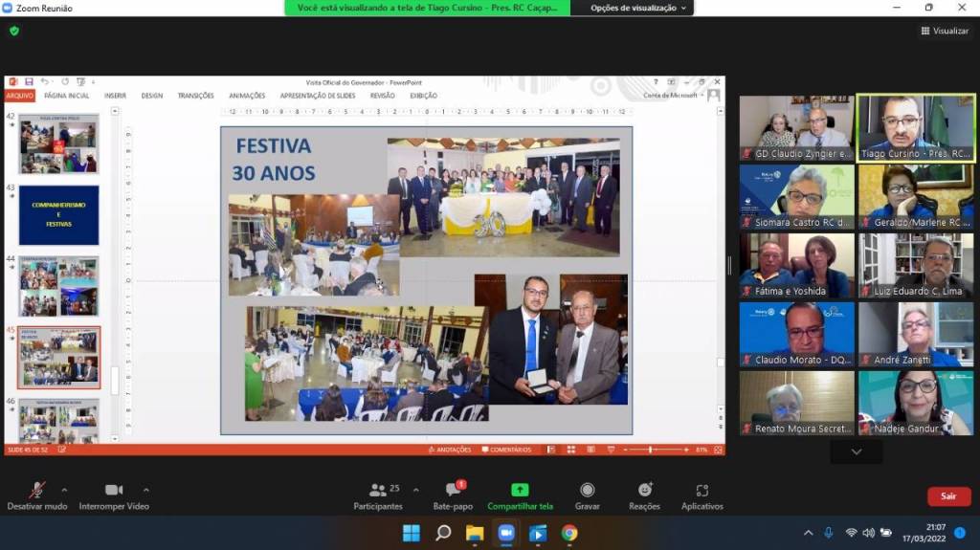
Task: Expand the video options arrow beside Interromper Vídeo
Action: (x=145, y=489)
